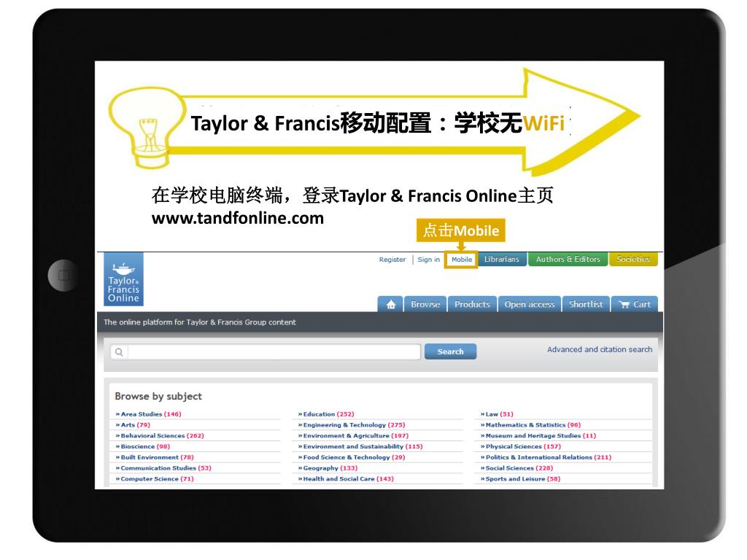The width and height of the screenshot is (747, 560).
Task: Open the Browse menu tab
Action: [425, 304]
